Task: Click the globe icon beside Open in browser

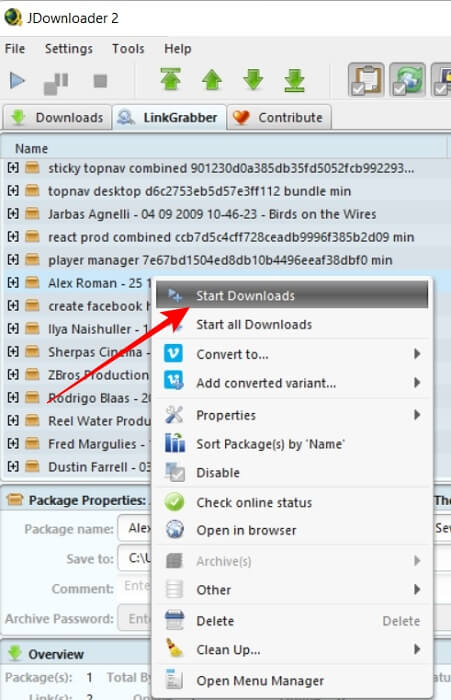Action: click(175, 529)
